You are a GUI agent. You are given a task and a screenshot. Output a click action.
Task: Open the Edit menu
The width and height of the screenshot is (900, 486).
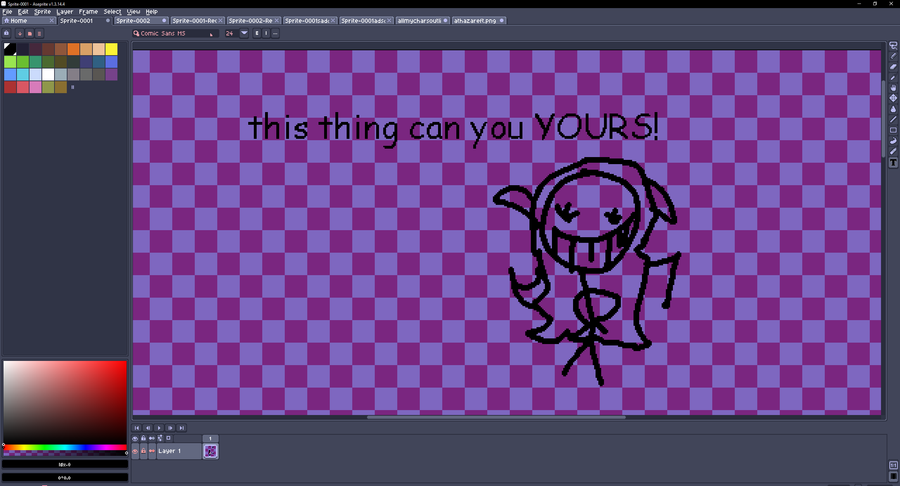click(x=23, y=11)
